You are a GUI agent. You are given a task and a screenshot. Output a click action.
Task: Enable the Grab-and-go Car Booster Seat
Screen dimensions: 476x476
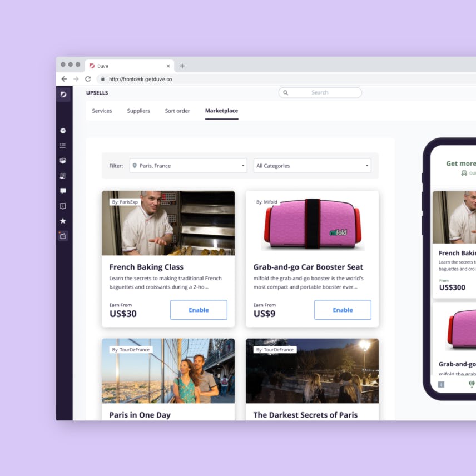pos(343,310)
